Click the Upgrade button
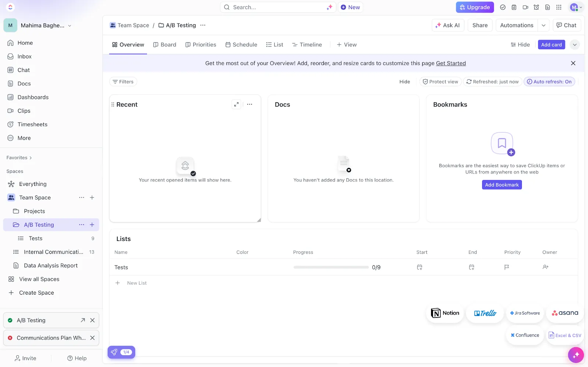Image resolution: width=588 pixels, height=367 pixels. [475, 7]
